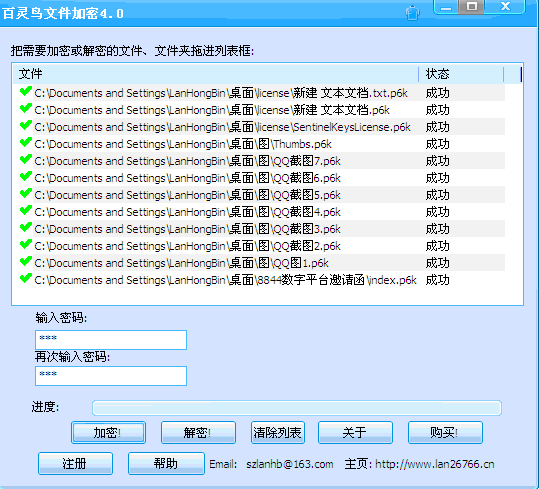Click green checkmark beside QQ截图7.p6k
Screen dimensions: 539x489
26,160
